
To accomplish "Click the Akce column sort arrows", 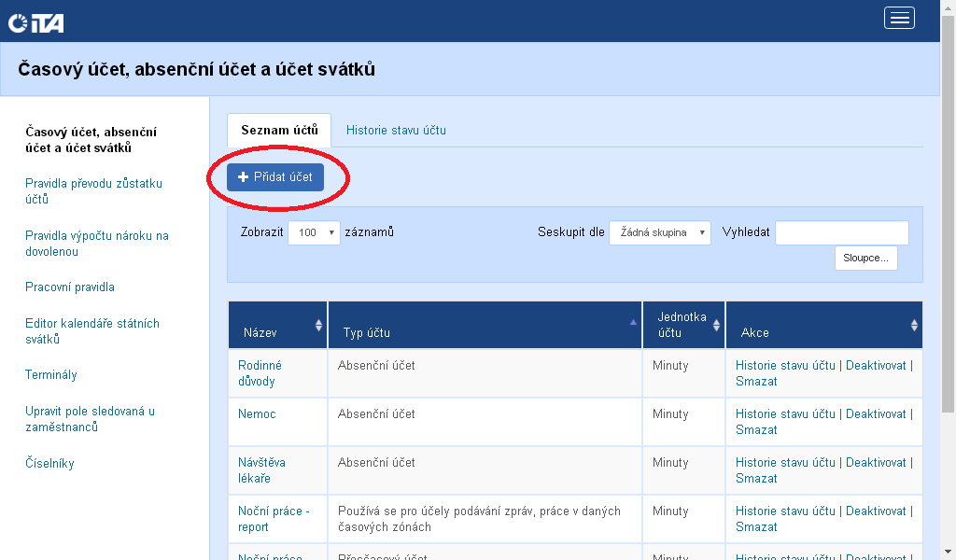I will (914, 325).
